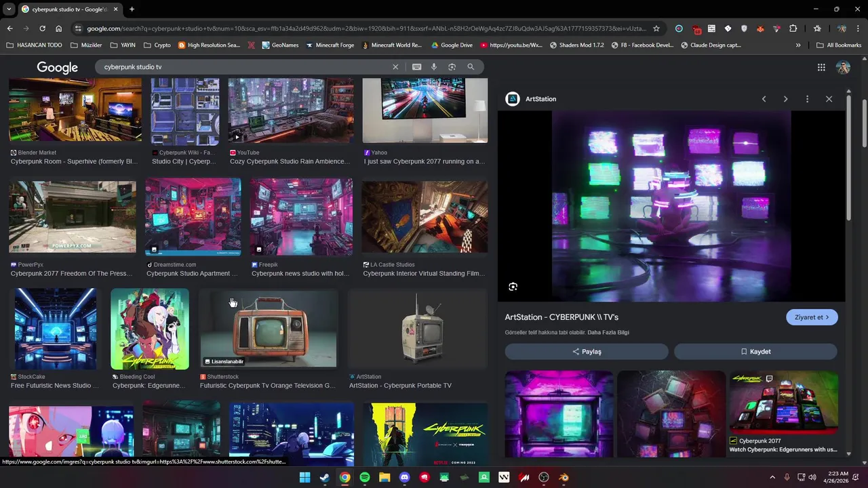Go back to the previous page

point(9,28)
